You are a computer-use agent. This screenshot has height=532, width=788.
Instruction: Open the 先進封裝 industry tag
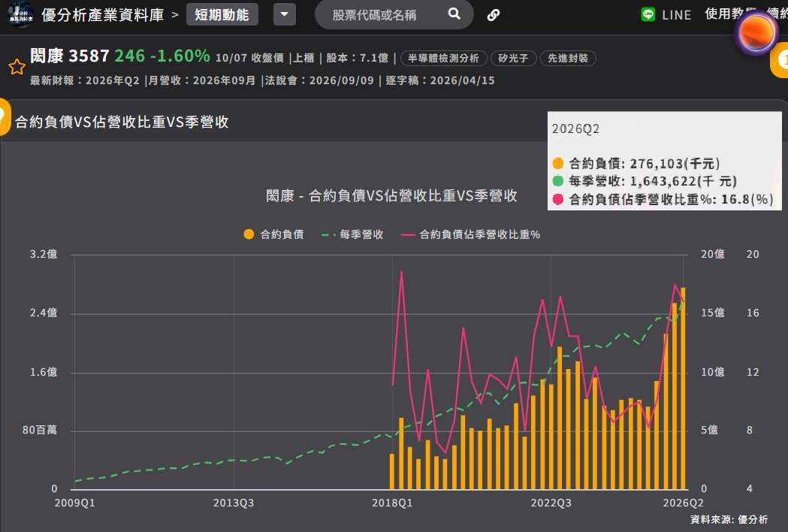pyautogui.click(x=568, y=59)
